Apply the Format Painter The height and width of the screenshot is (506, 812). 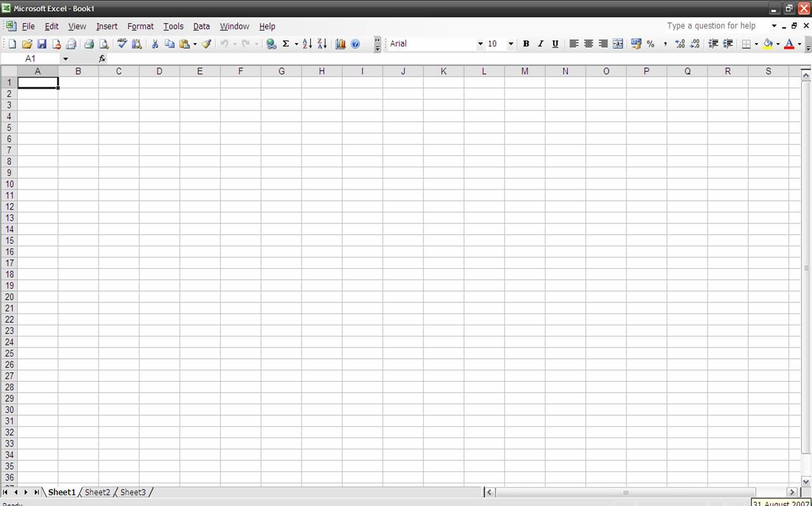point(206,44)
